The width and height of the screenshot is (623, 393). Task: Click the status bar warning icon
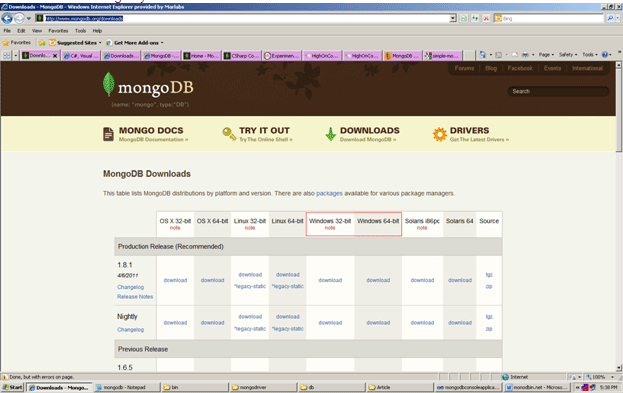click(4, 377)
